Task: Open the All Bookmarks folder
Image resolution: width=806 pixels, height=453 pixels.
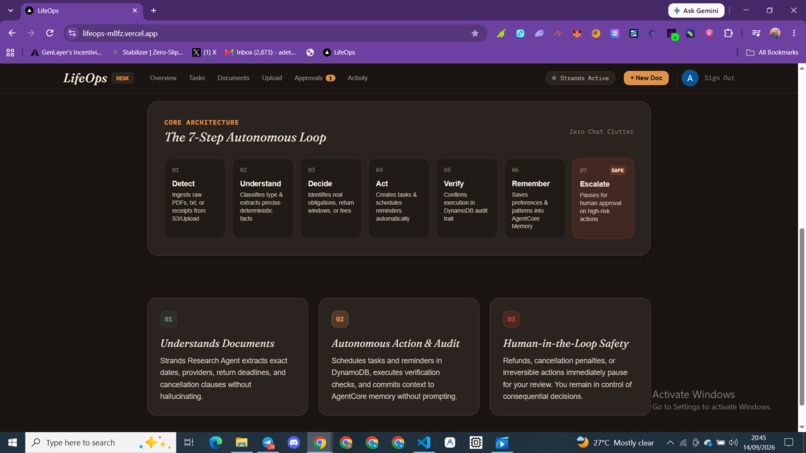Action: (x=772, y=52)
